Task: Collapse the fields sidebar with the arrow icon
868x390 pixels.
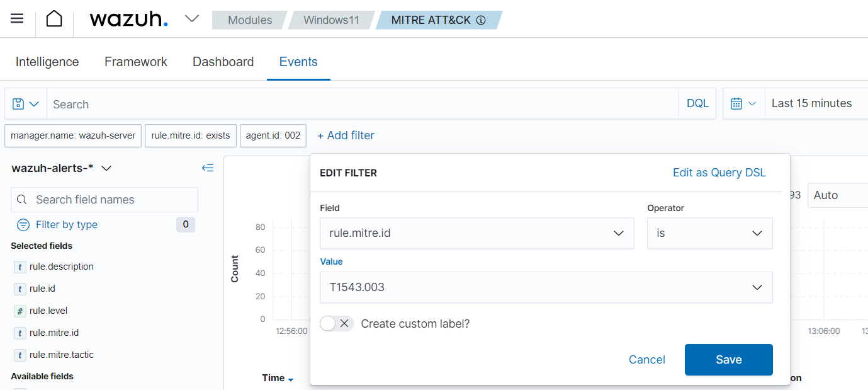Action: [208, 168]
